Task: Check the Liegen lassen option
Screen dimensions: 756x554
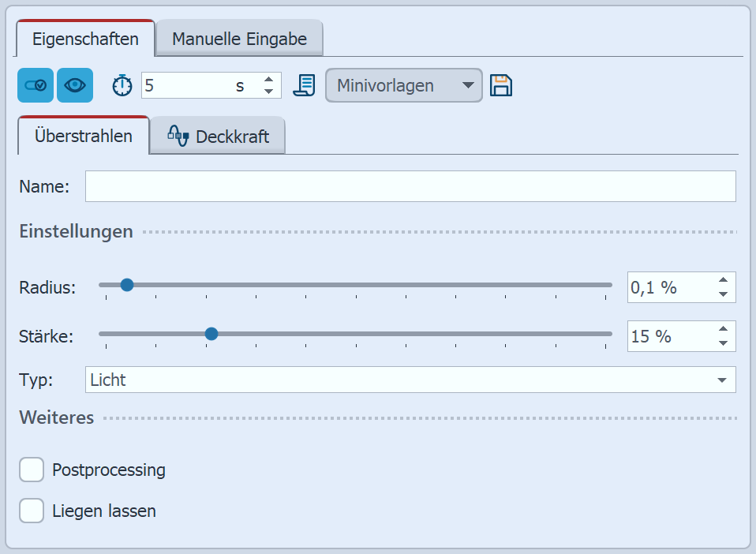Action: coord(32,511)
